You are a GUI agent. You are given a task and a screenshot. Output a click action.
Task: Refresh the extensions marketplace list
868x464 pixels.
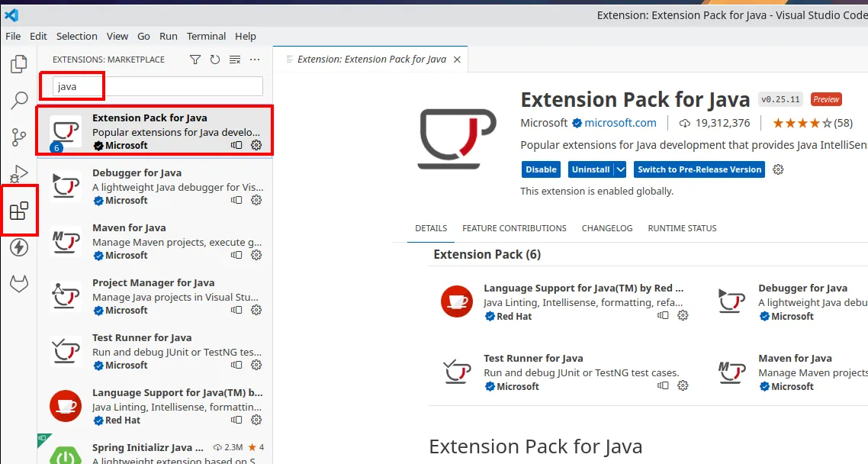pos(215,60)
